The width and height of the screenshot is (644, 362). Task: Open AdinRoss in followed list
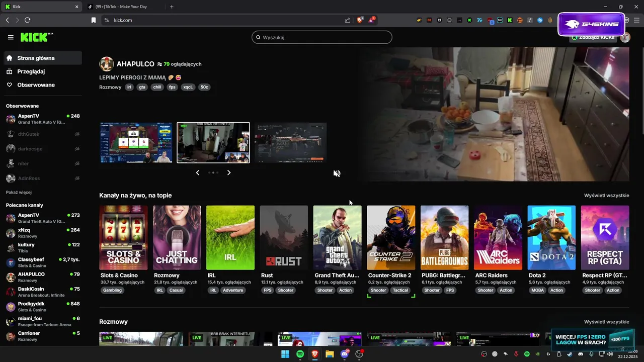coord(43,178)
